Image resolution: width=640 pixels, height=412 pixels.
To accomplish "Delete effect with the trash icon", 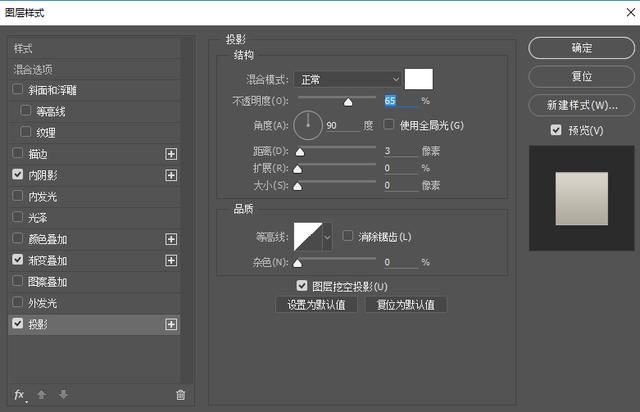I will [180, 395].
